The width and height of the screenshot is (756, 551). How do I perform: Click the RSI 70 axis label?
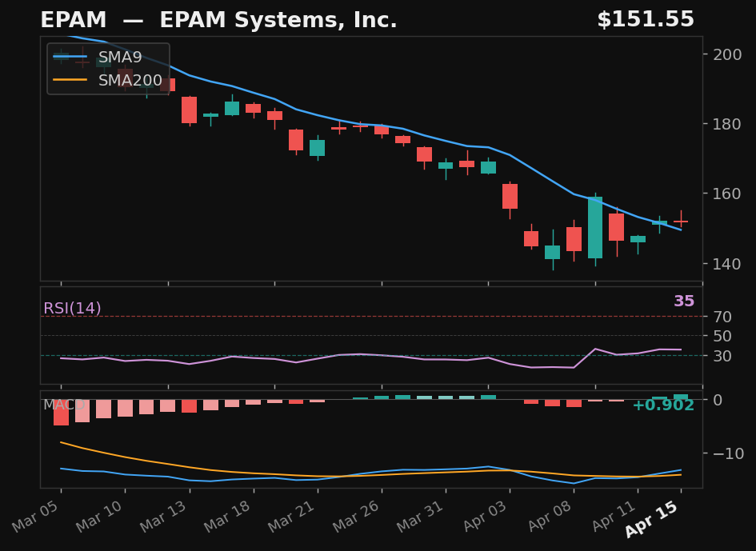(x=722, y=317)
